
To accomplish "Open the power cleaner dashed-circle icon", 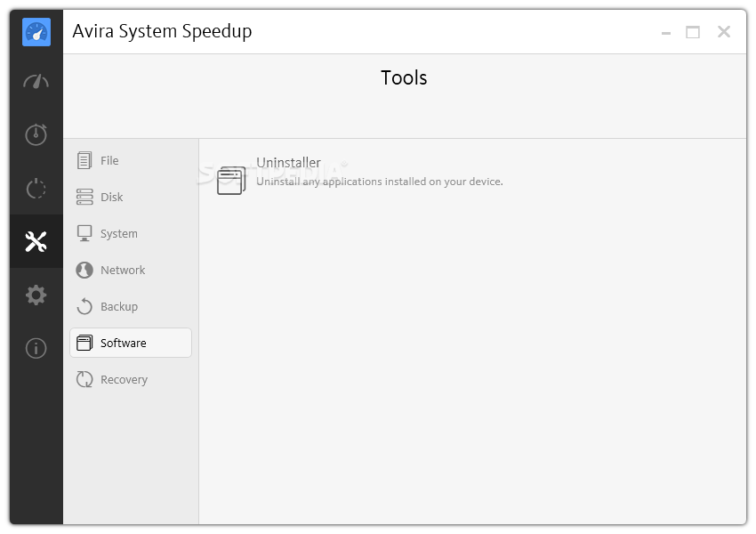I will tap(36, 188).
